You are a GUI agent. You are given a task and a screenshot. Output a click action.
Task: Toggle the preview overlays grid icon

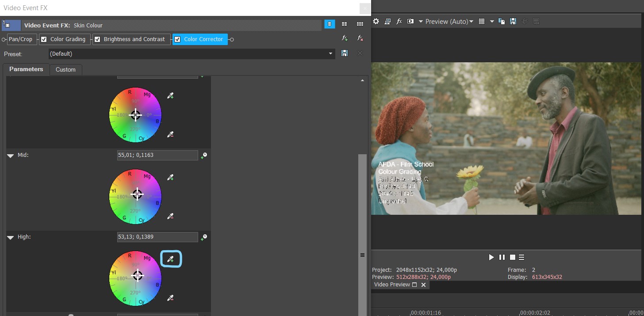pos(482,21)
